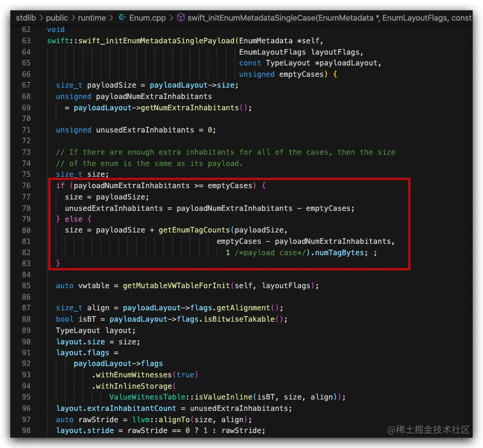Click the C++ file icon before Enum.cpp
This screenshot has height=448, width=483.
[x=122, y=18]
